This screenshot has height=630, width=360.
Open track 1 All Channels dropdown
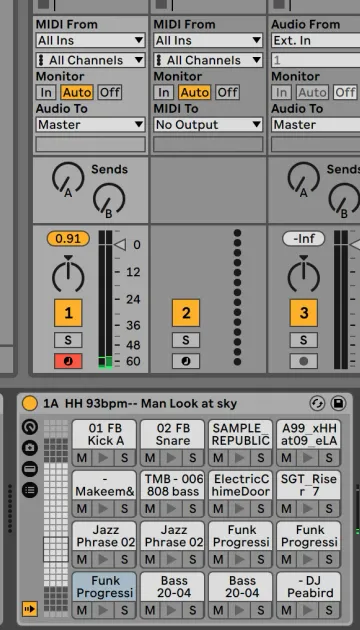pyautogui.click(x=90, y=60)
